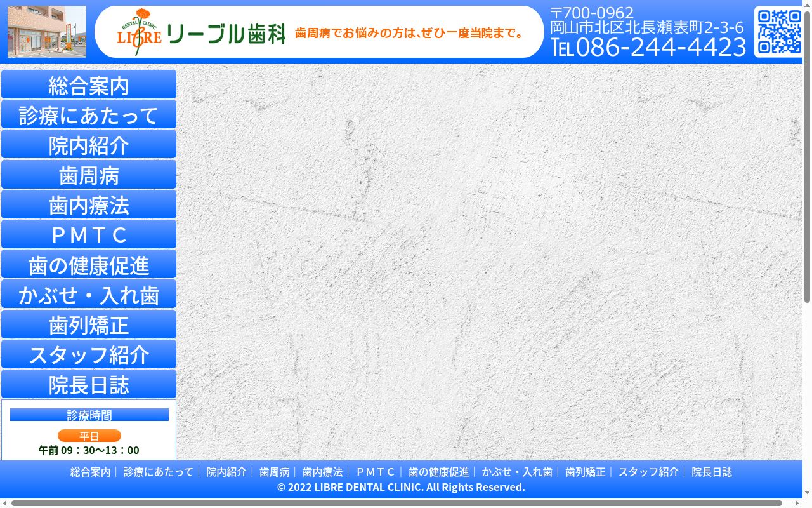
Task: Follow the 院内紹介 footer link
Action: pyautogui.click(x=226, y=472)
